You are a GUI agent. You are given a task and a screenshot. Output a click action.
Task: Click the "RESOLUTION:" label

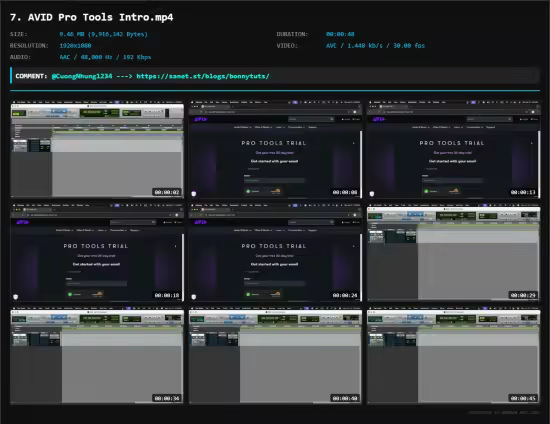tap(29, 46)
